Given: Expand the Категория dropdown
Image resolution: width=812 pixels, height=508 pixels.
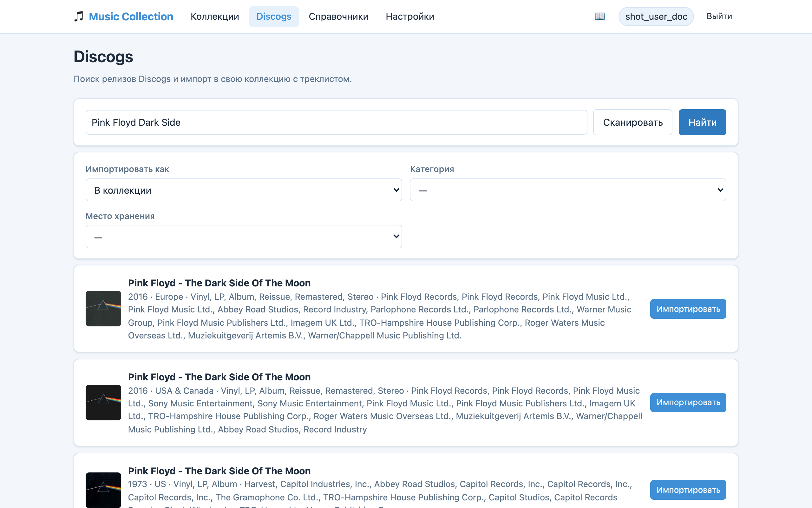Looking at the screenshot, I should pos(568,190).
